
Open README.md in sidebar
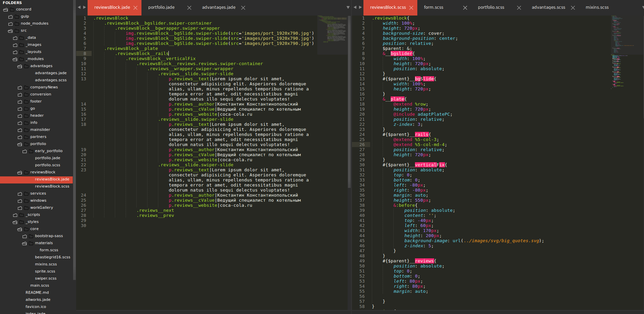37,292
